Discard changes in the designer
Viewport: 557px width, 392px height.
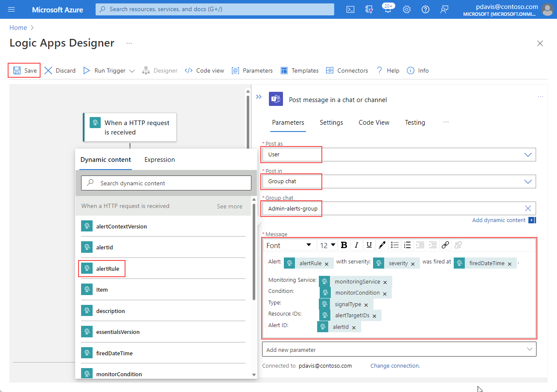(x=60, y=70)
